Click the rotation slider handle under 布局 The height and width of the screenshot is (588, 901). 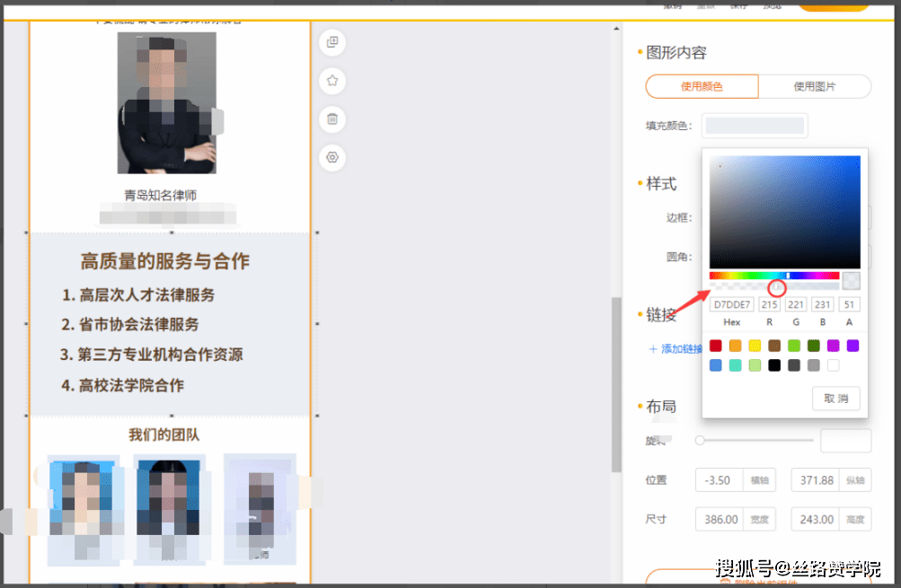pyautogui.click(x=699, y=441)
